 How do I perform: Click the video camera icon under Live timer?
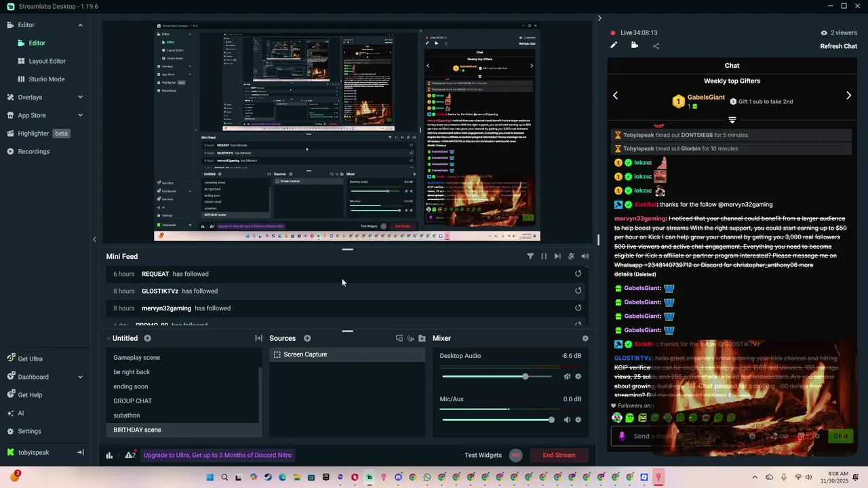pos(634,45)
